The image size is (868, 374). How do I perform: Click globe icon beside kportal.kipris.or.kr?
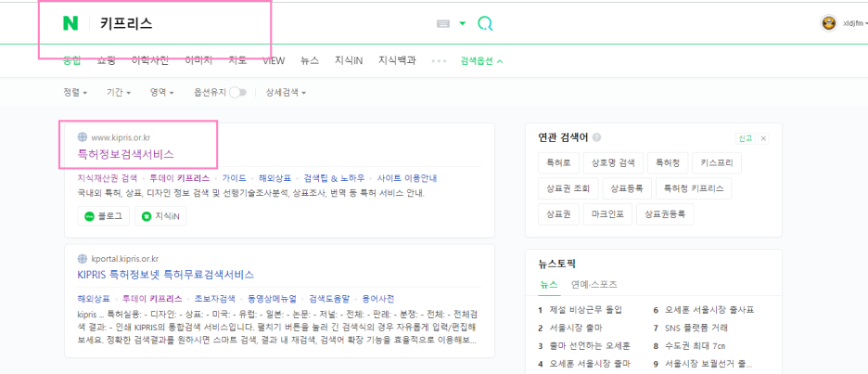[83, 258]
